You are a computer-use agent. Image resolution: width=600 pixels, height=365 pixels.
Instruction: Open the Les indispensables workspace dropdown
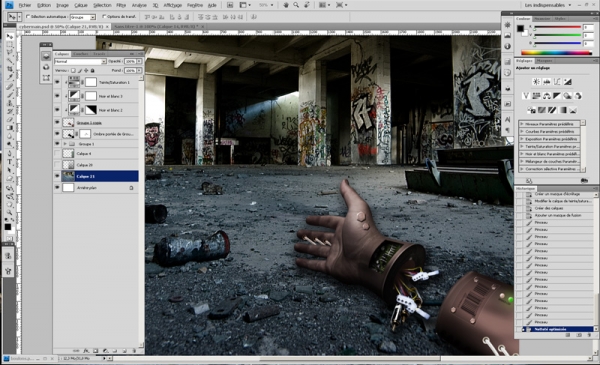[x=548, y=5]
